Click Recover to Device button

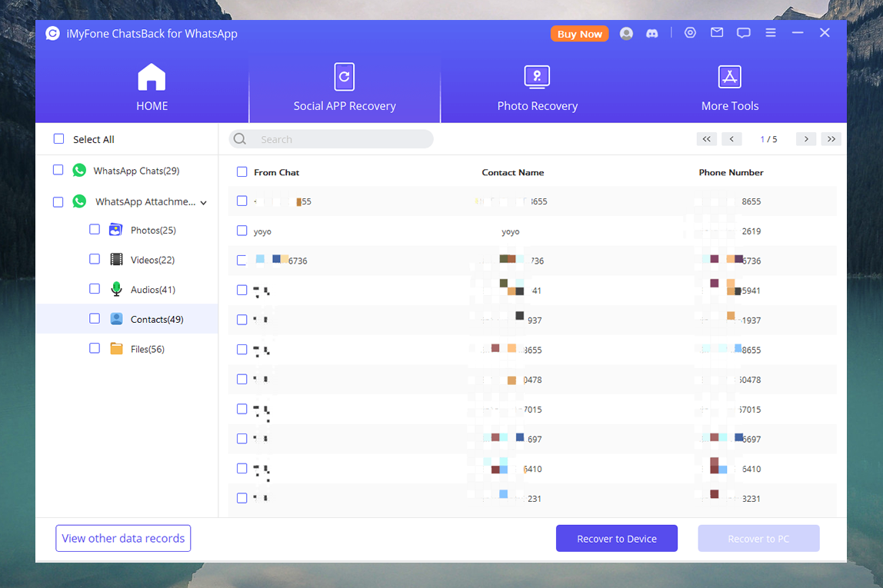click(617, 539)
